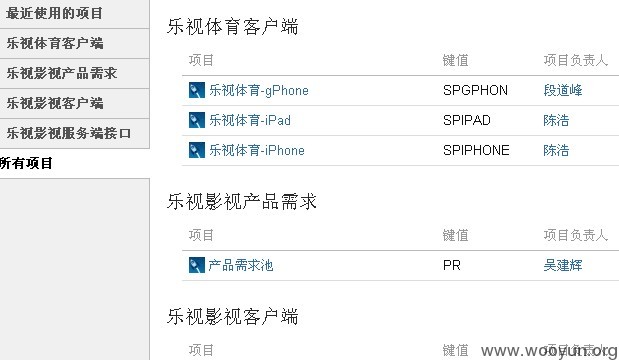Open 乐视影视服务端接口 sidebar tab

pos(74,133)
